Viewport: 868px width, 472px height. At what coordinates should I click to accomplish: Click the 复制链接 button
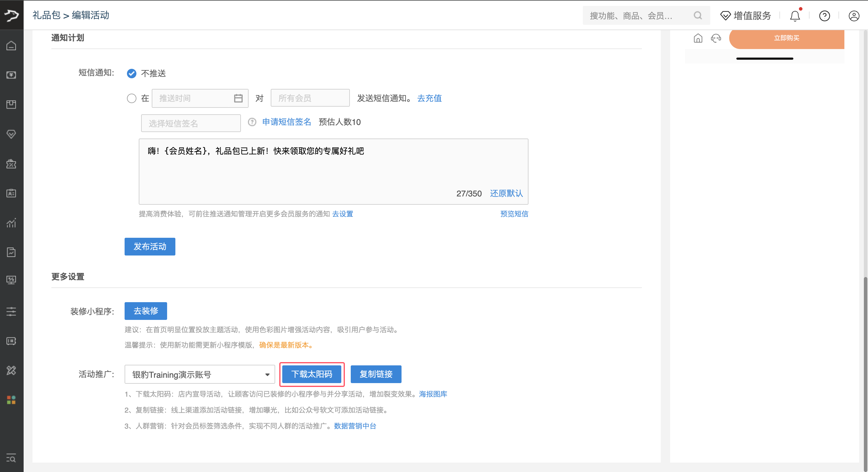click(376, 374)
